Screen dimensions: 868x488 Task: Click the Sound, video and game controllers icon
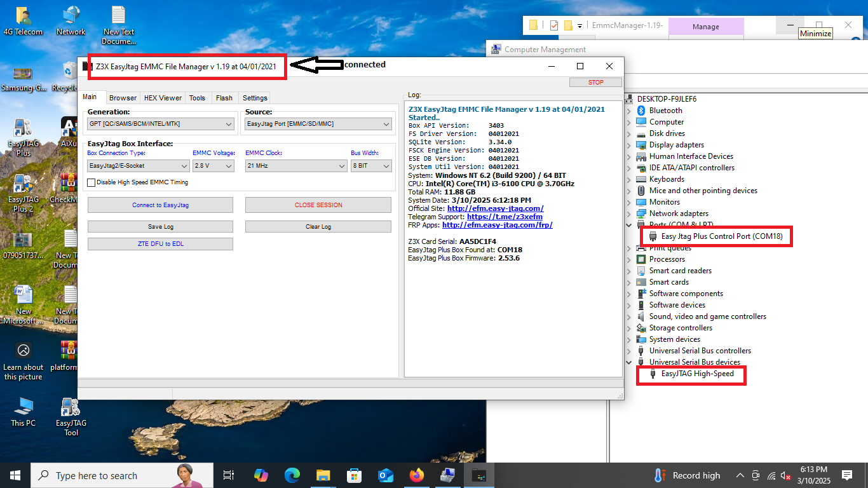(x=641, y=316)
